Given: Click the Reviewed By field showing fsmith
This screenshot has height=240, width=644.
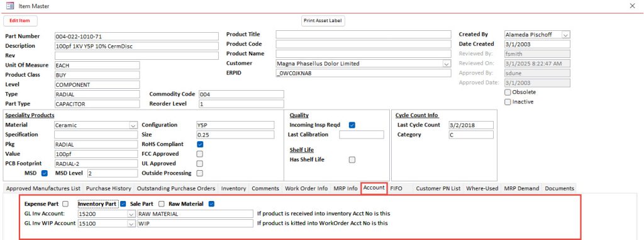Looking at the screenshot, I should click(x=537, y=54).
